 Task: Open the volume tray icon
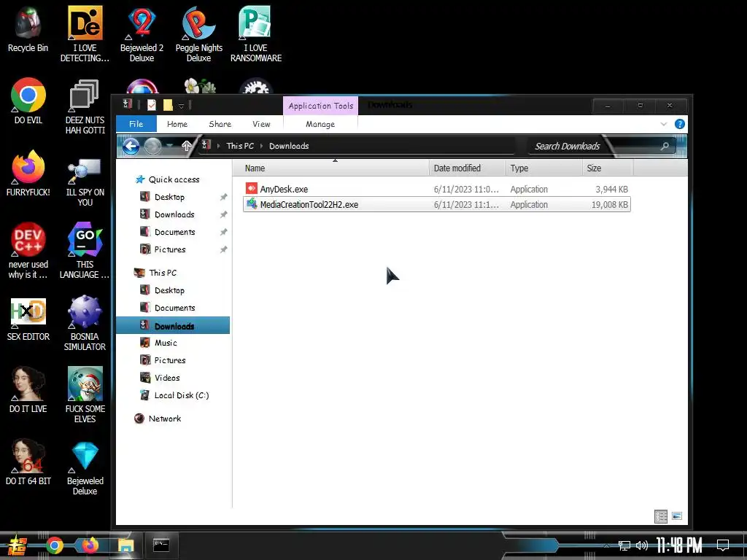coord(642,545)
